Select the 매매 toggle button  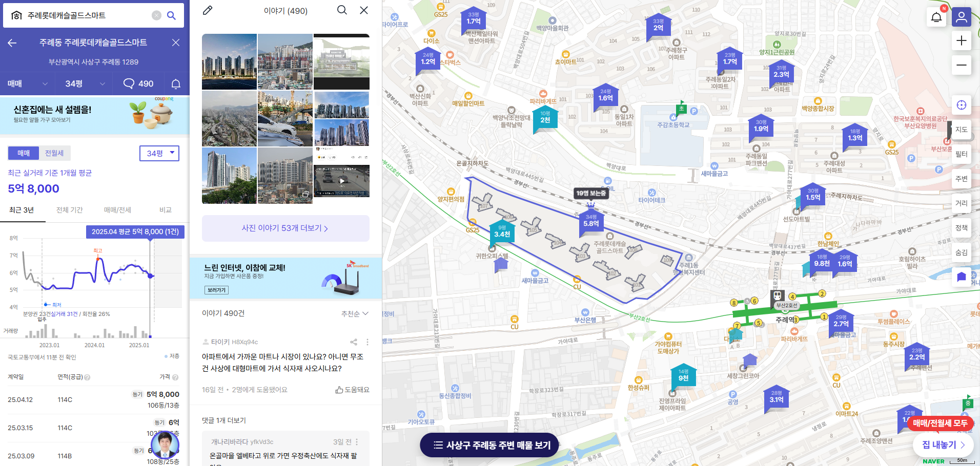point(24,153)
